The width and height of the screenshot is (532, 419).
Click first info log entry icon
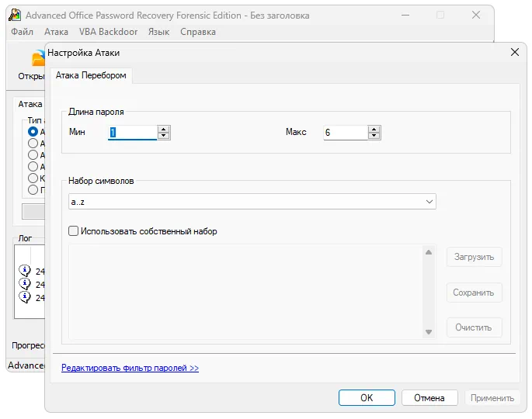pyautogui.click(x=25, y=271)
